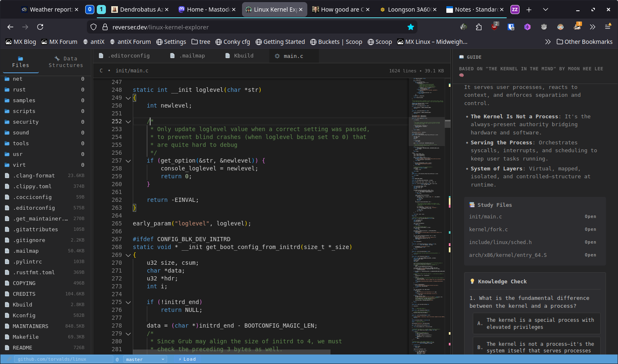This screenshot has height=364, width=618.
Task: Open the security folder in file tree
Action: [26, 122]
